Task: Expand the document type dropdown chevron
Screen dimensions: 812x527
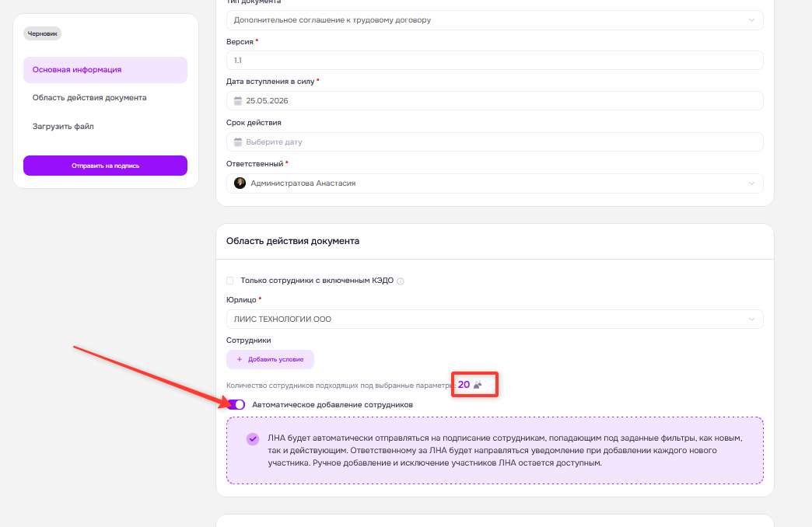Action: point(751,20)
